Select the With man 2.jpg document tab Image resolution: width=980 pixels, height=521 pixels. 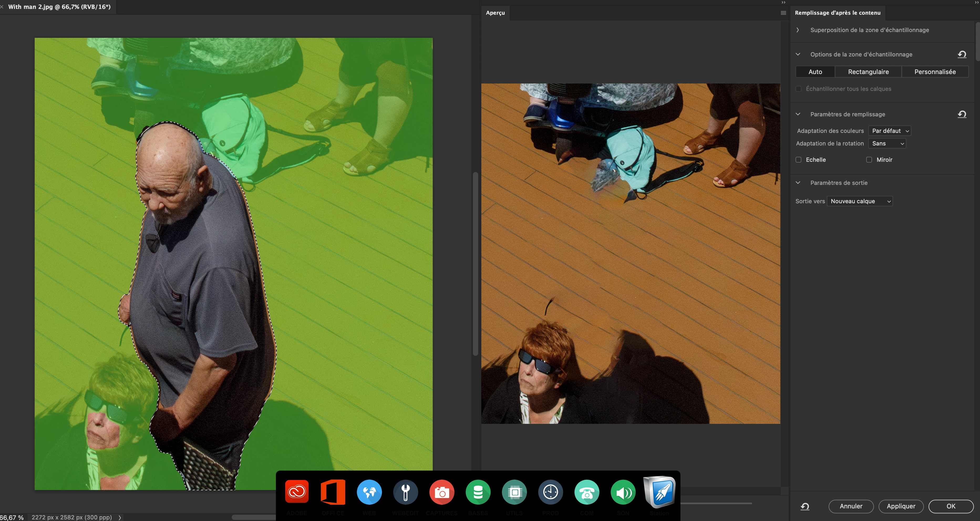coord(59,7)
